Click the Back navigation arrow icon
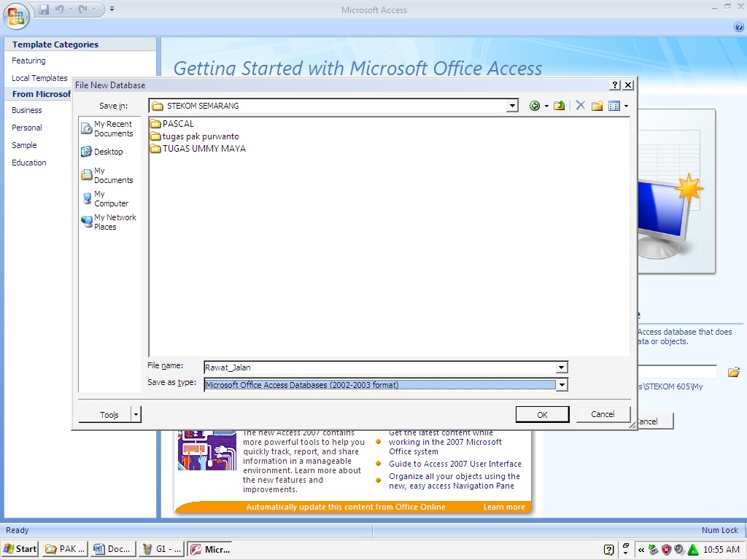Screen dimensions: 747x560 535,105
